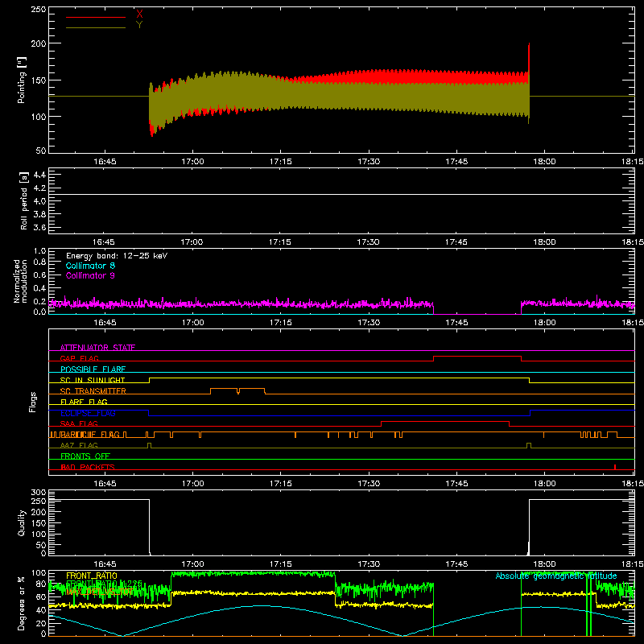Click the 'Flags' axis title

click(32, 402)
